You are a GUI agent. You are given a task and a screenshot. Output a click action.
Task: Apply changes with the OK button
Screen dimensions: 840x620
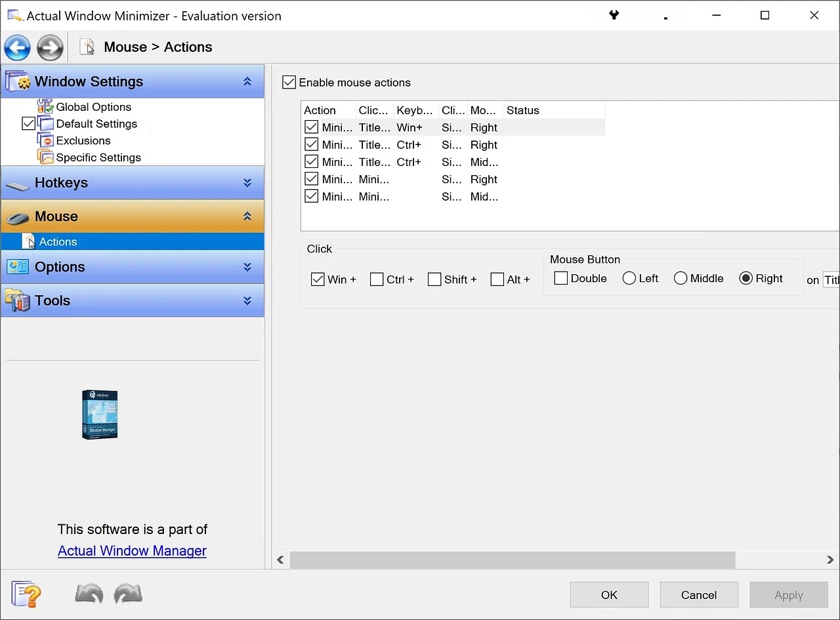[608, 594]
